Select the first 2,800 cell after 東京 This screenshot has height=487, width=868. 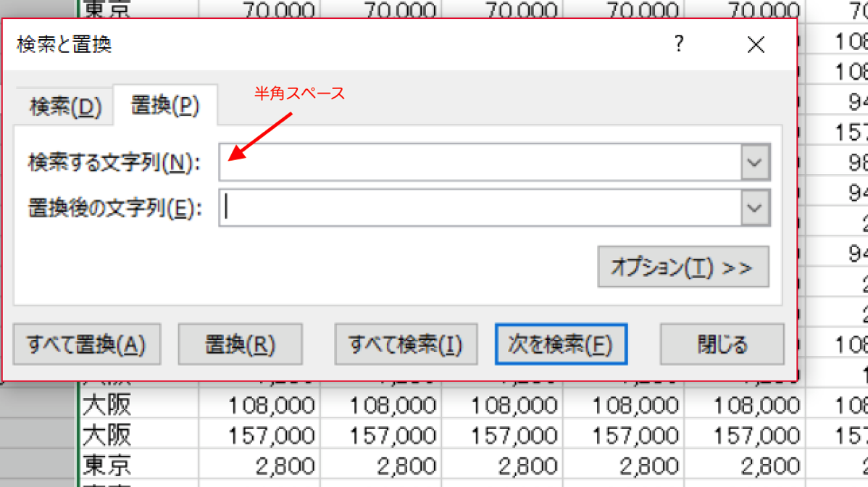pos(259,465)
